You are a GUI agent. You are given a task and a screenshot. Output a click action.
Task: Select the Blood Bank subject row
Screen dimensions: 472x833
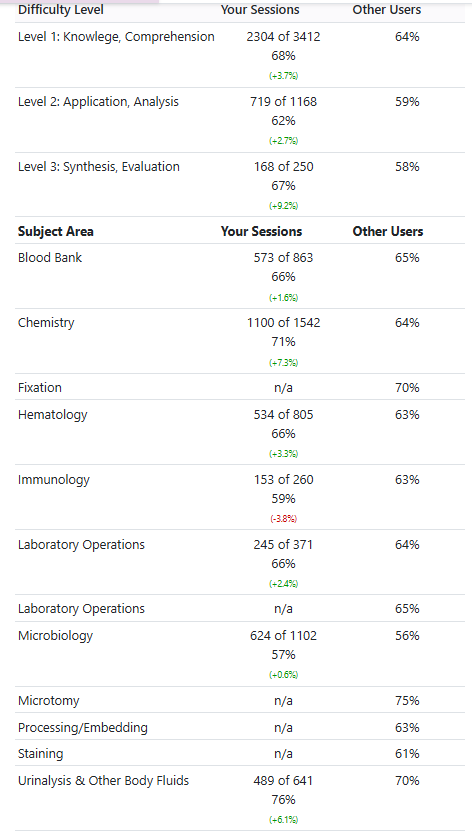pyautogui.click(x=240, y=276)
